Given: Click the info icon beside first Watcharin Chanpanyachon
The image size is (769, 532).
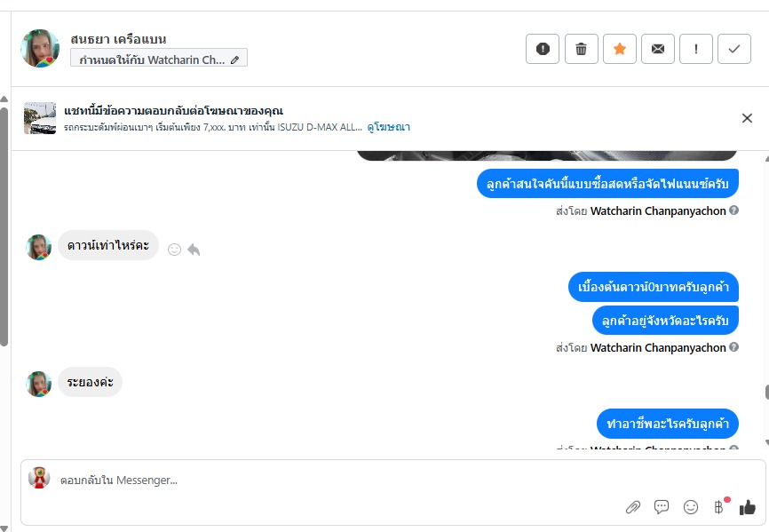Looking at the screenshot, I should coord(734,210).
